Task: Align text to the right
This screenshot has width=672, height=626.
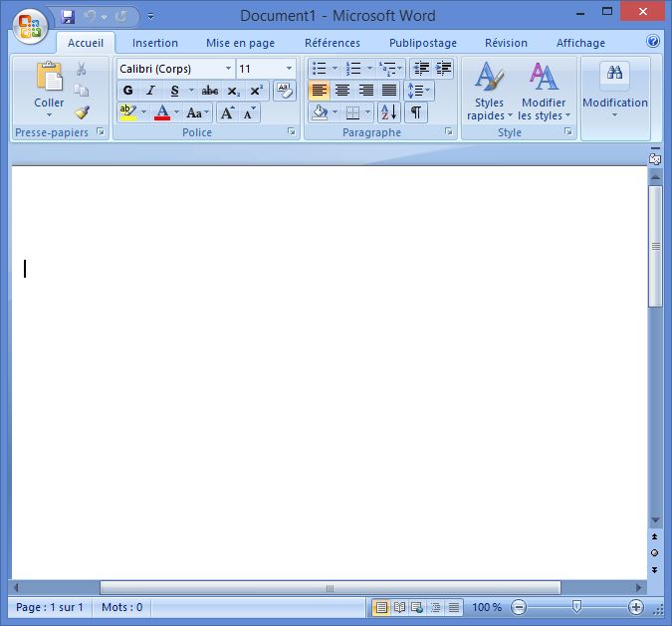Action: [365, 91]
